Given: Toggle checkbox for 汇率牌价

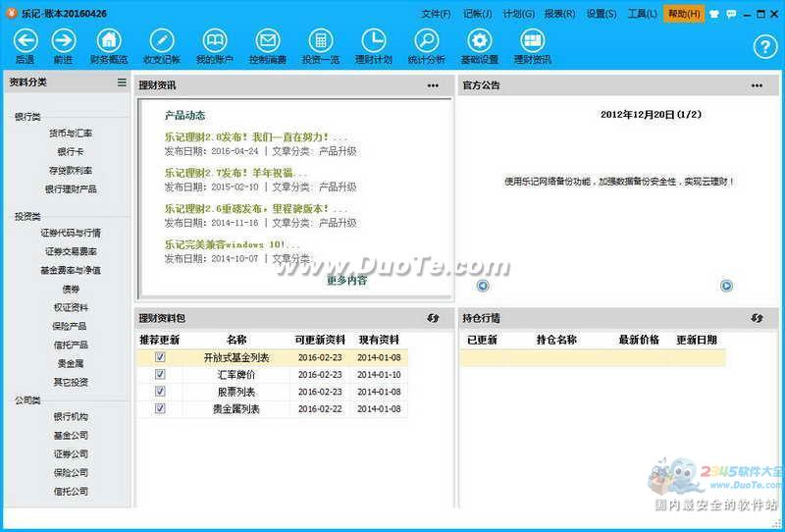Looking at the screenshot, I should coord(160,374).
